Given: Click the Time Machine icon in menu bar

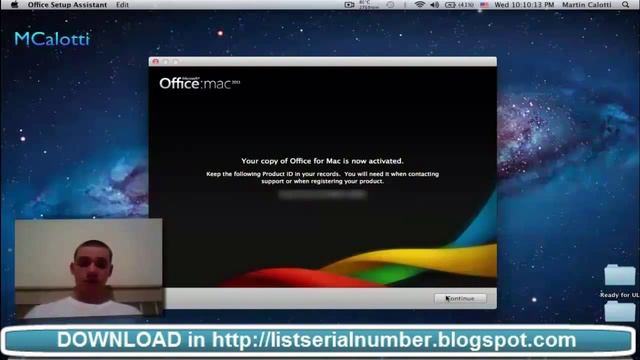Looking at the screenshot, I should 390,5.
